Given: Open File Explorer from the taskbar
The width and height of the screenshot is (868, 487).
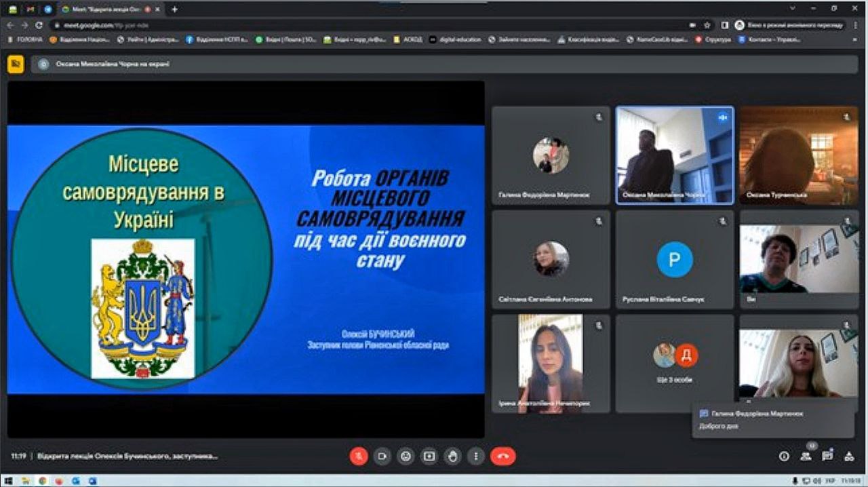Looking at the screenshot, I should coord(26,481).
